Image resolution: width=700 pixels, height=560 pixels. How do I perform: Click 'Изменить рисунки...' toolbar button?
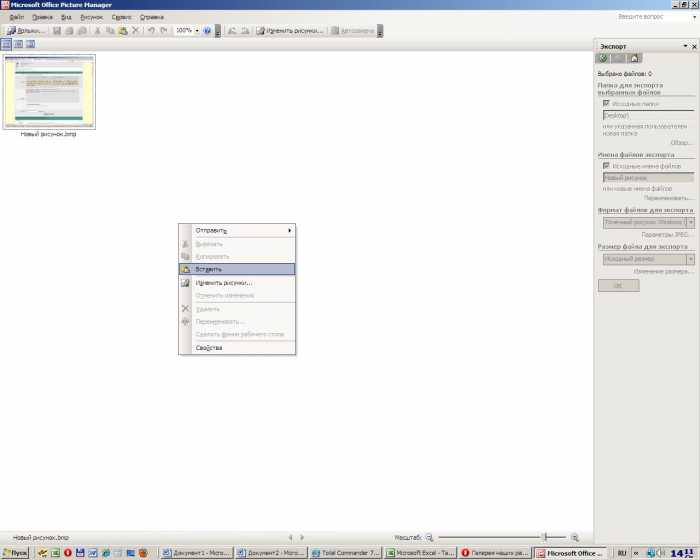(290, 31)
